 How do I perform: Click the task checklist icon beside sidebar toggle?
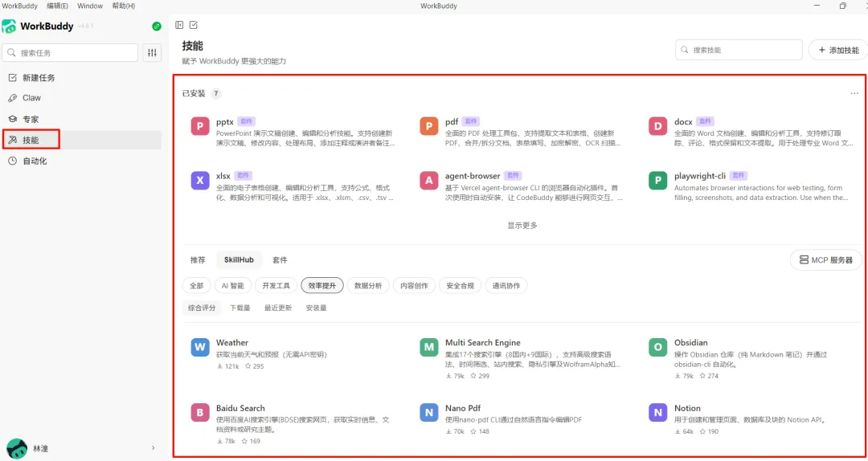(193, 25)
